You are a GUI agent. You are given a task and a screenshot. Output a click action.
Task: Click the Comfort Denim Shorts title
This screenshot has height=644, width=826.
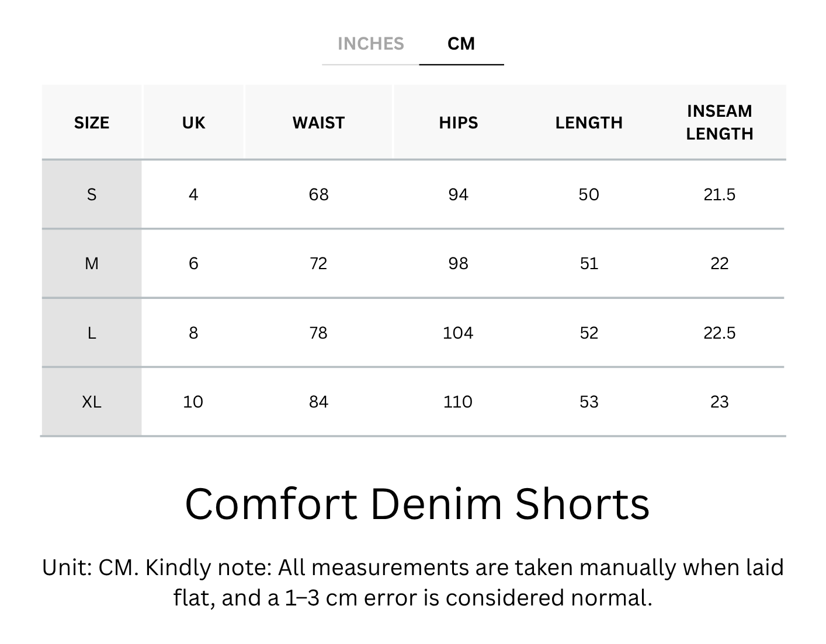click(417, 504)
